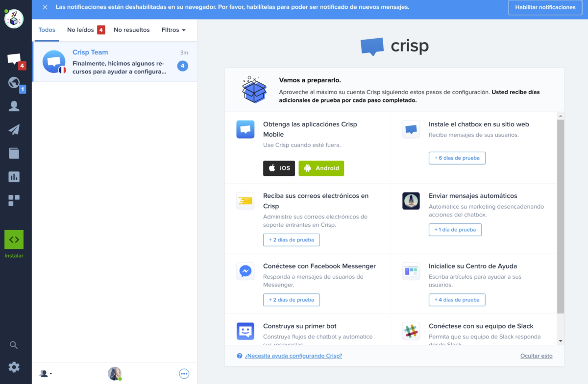
Task: Click the unread count badge on Crisp Team
Action: [182, 66]
